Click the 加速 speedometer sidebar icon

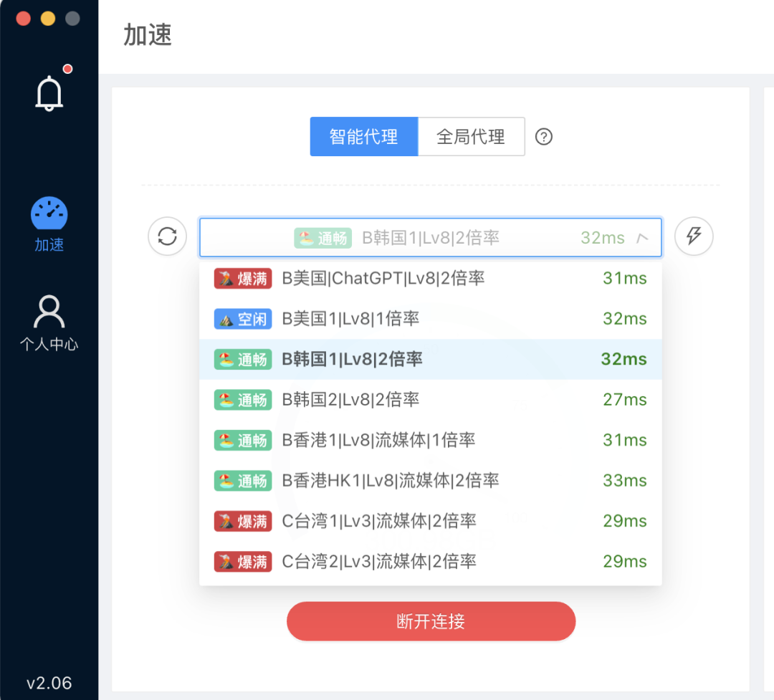[49, 214]
